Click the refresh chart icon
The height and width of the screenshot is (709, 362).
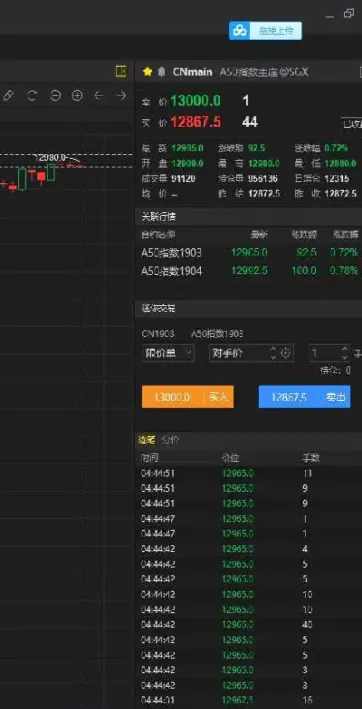click(x=32, y=95)
